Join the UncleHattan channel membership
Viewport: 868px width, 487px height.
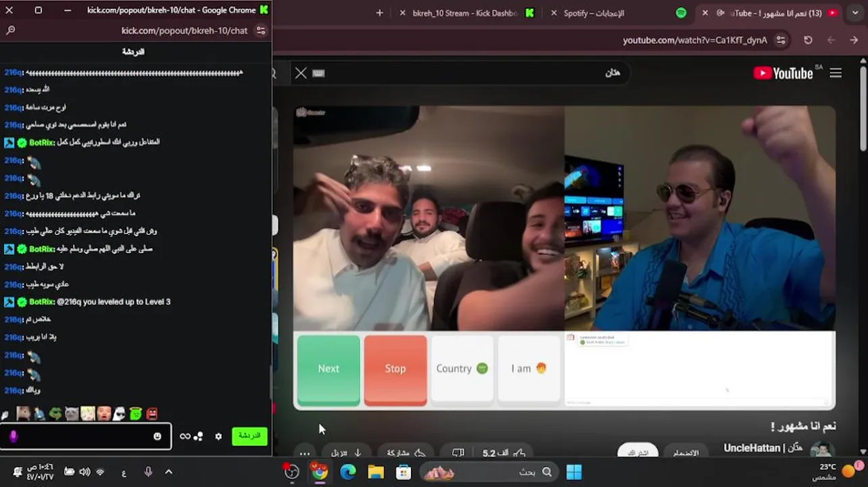685,453
